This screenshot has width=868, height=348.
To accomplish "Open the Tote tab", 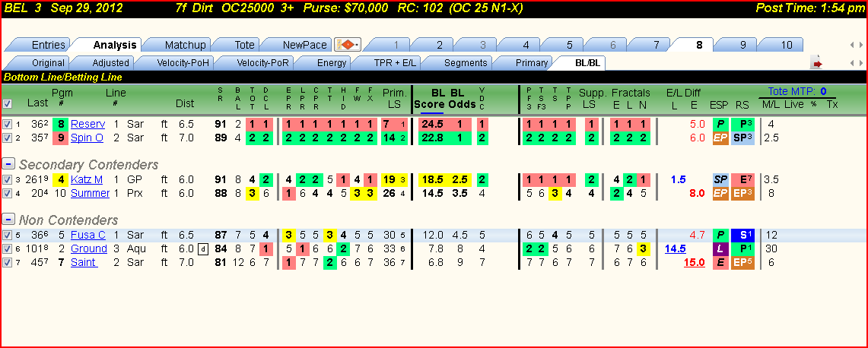I will [245, 45].
